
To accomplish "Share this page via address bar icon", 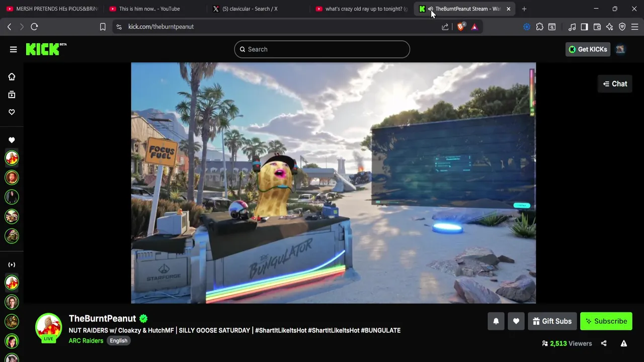I will coord(445,27).
